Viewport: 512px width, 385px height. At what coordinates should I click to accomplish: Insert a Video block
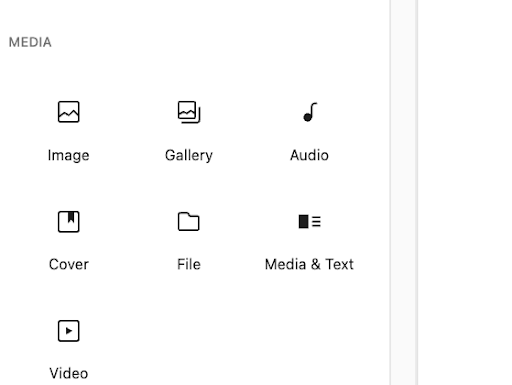(69, 349)
